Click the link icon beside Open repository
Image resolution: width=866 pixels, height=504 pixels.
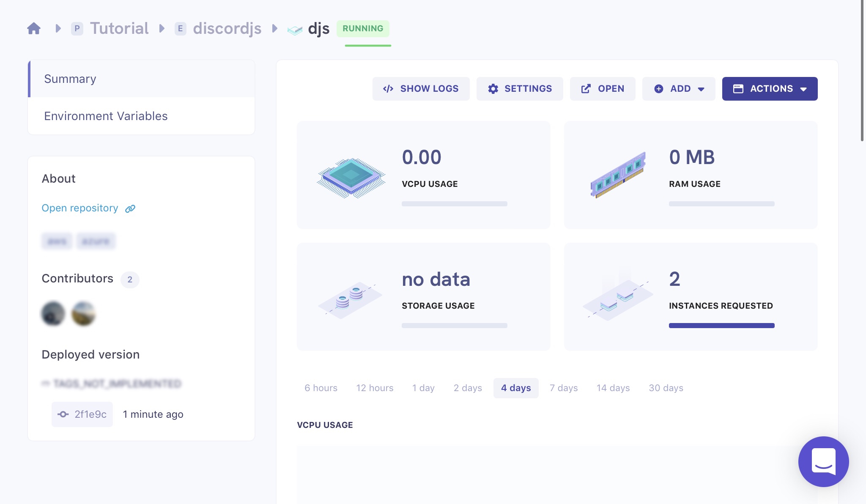(130, 208)
